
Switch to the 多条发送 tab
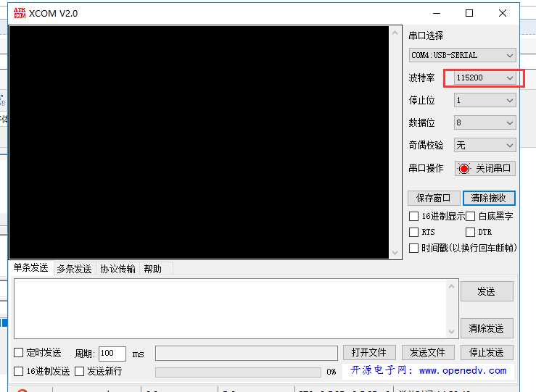point(74,269)
